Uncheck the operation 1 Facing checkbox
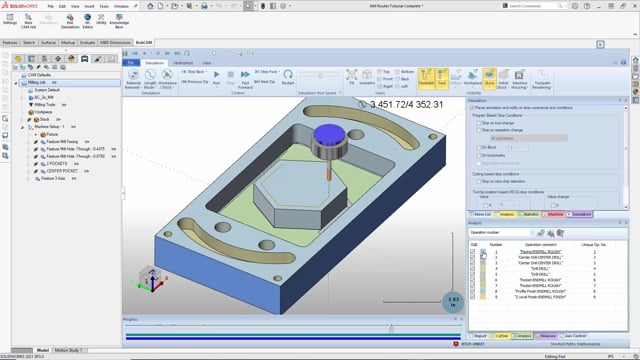Viewport: 640px width, 360px height. coord(473,252)
